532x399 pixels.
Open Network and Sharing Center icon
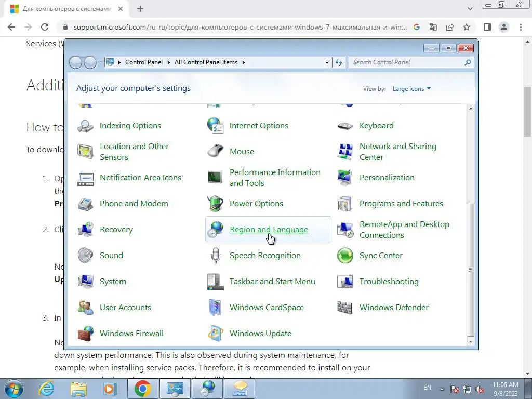pyautogui.click(x=345, y=152)
